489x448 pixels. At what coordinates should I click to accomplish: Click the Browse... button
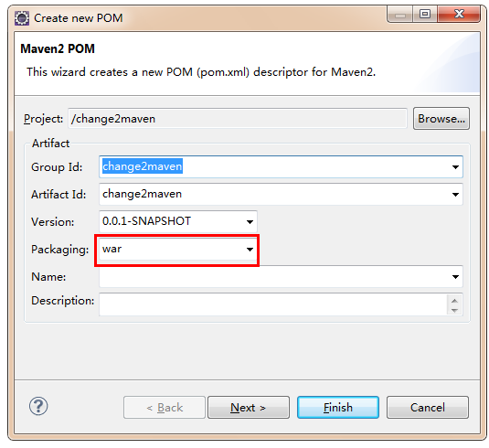click(x=441, y=119)
